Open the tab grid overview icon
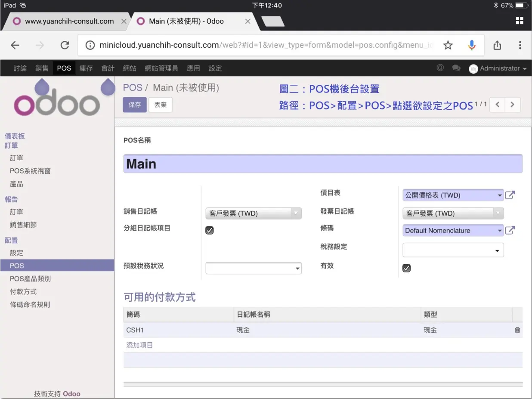 pyautogui.click(x=520, y=21)
